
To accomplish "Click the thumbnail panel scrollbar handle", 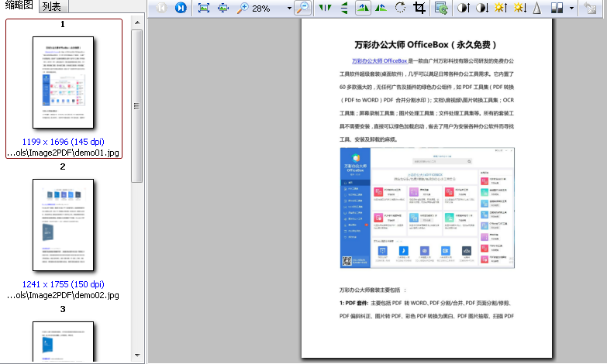I will [136, 105].
